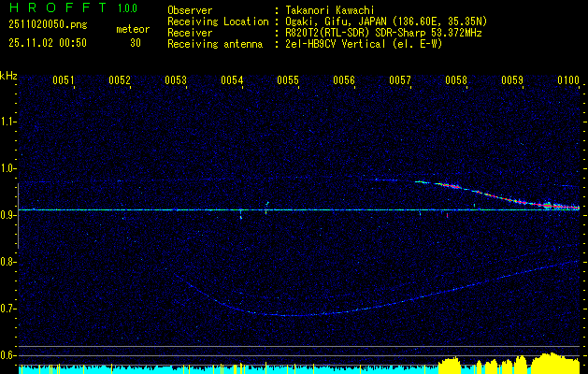
Task: Click the 25.11.02 00:50 timestamp
Action: [x=47, y=42]
